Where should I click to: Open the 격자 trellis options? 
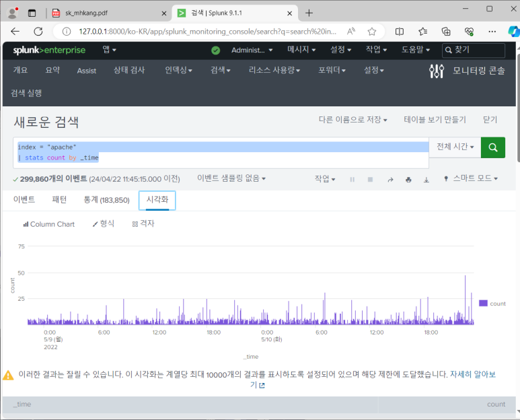143,223
